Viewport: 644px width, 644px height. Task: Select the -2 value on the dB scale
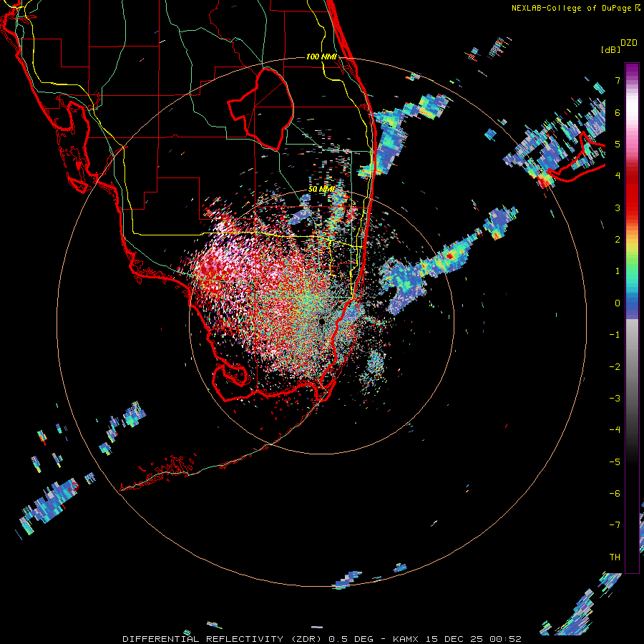(x=615, y=367)
